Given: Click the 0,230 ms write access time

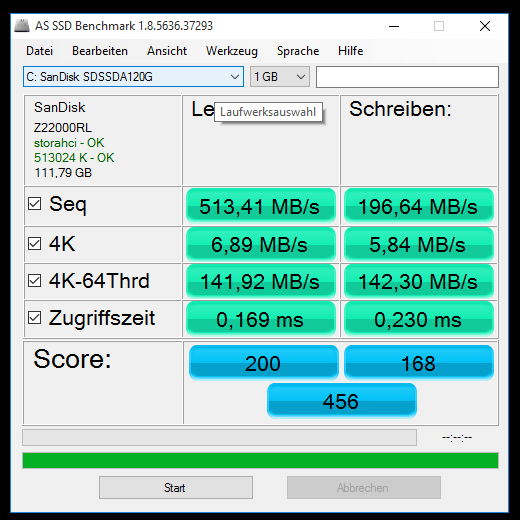Looking at the screenshot, I should click(x=419, y=319).
